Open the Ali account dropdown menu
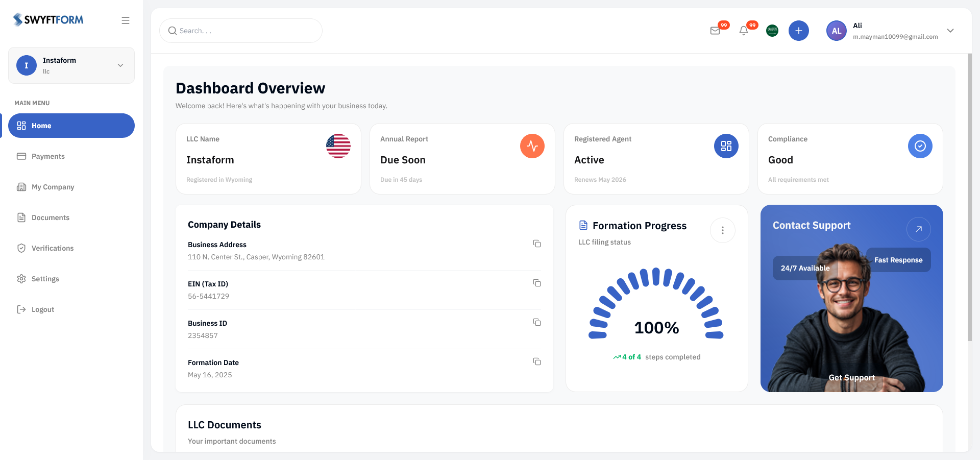980x460 pixels. coord(950,31)
